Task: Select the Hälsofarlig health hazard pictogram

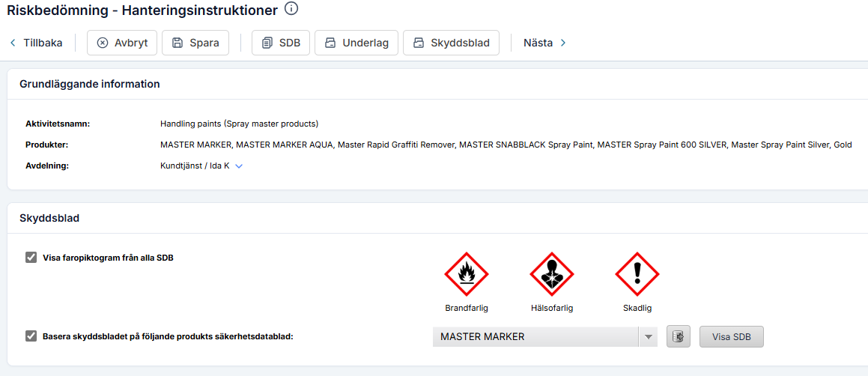Action: click(551, 273)
